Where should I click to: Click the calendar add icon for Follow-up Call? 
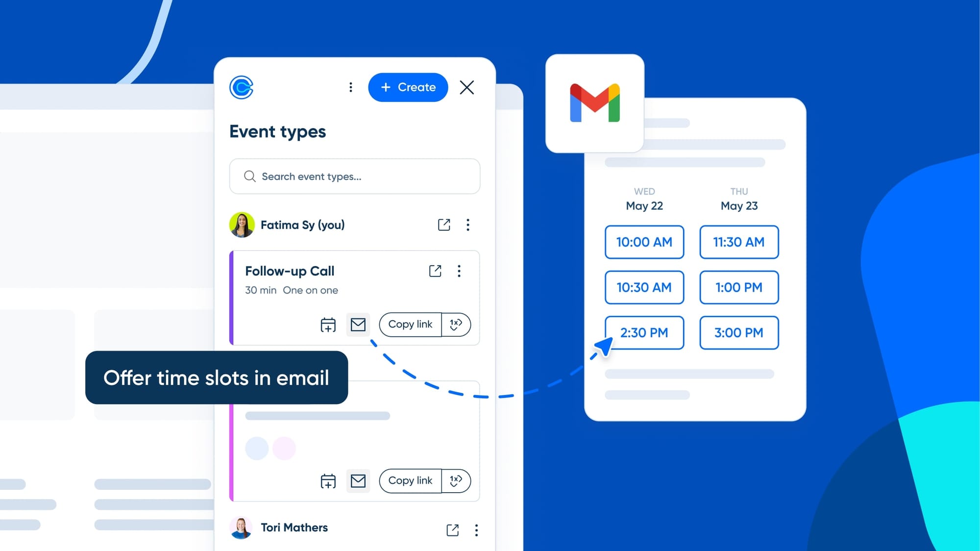coord(327,325)
